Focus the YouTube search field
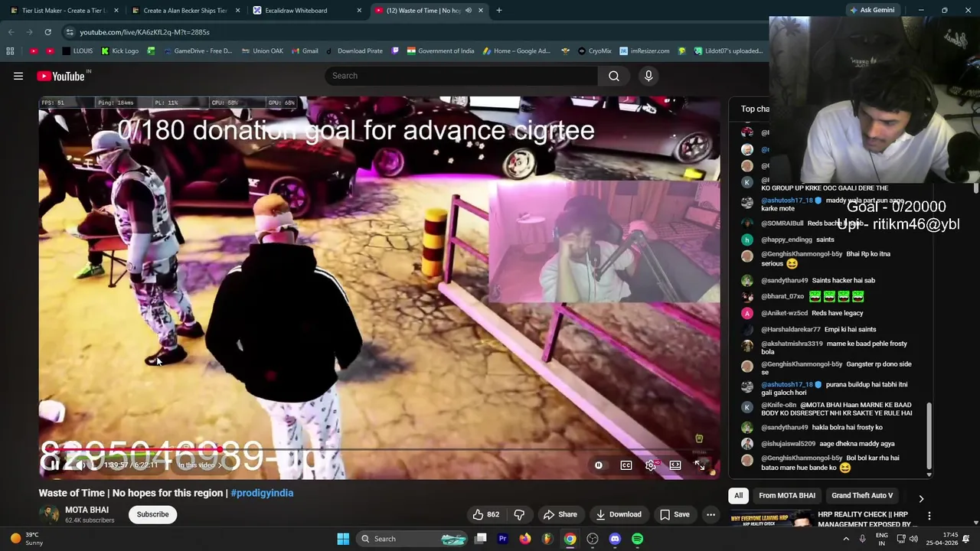 tap(461, 76)
